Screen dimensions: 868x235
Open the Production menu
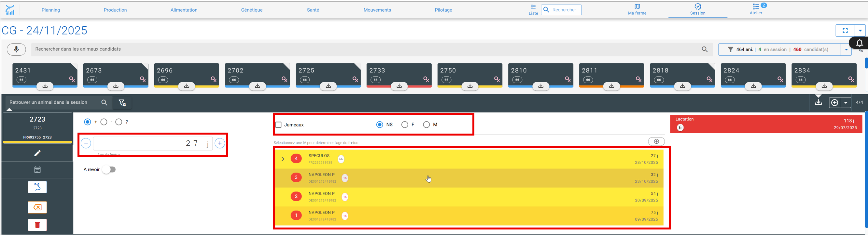click(115, 10)
